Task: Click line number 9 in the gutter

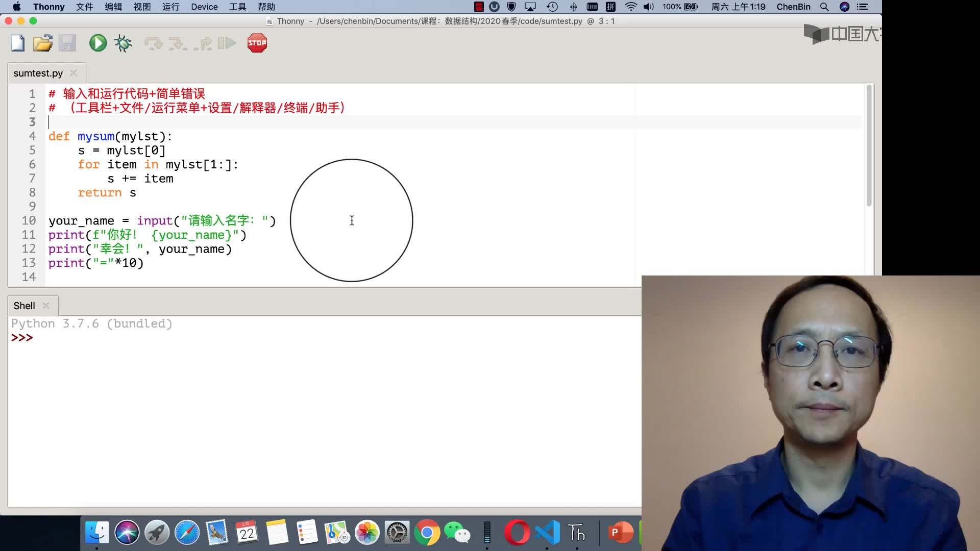Action: tap(32, 207)
